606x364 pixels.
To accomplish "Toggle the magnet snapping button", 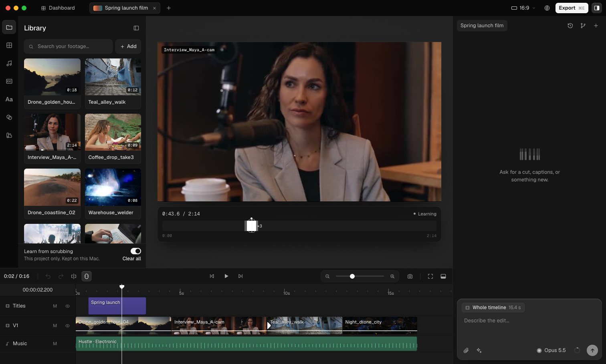I will pyautogui.click(x=87, y=276).
